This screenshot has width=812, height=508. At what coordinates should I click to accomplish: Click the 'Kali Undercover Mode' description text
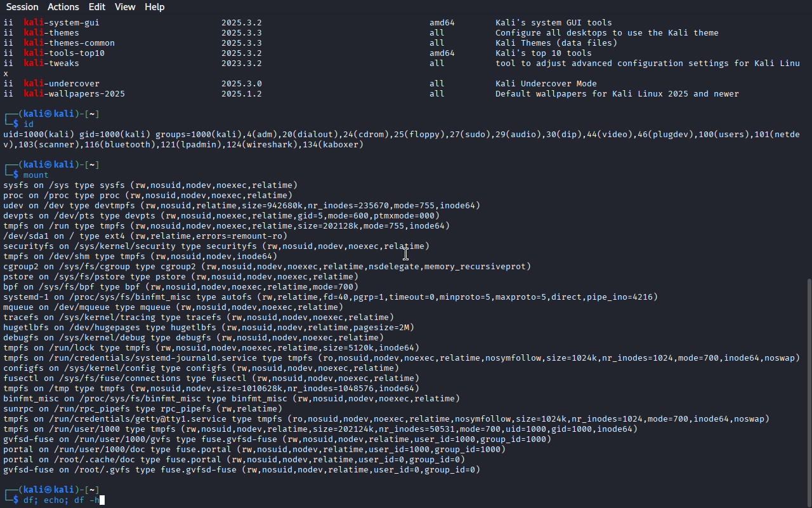(546, 84)
